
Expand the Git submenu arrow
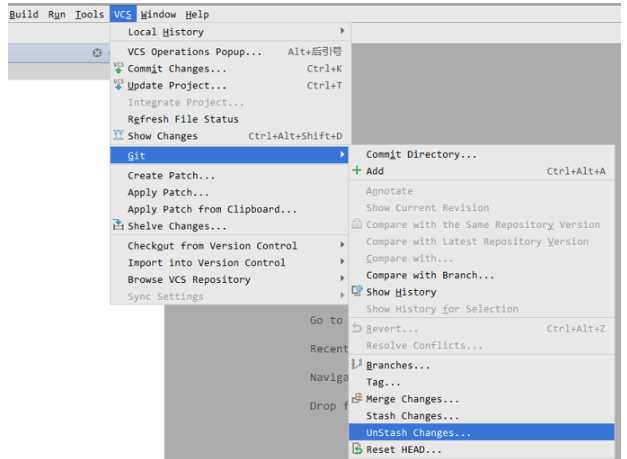tap(342, 154)
